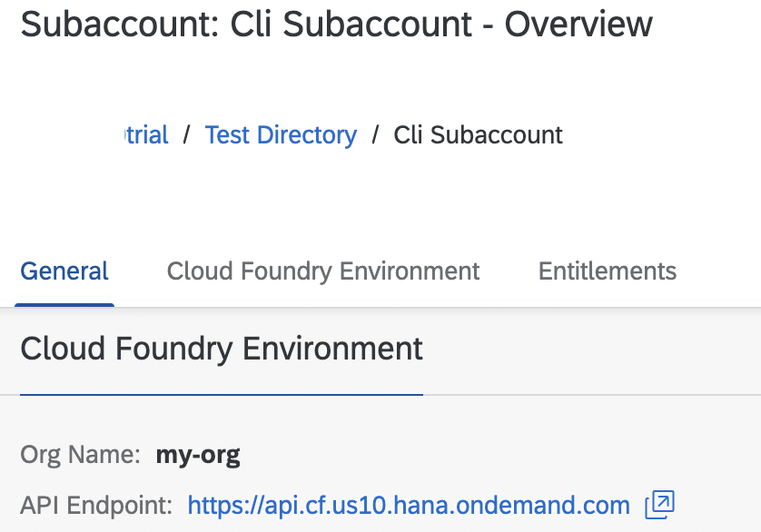Open API endpoint via external link icon
The height and width of the screenshot is (532, 761).
(659, 506)
